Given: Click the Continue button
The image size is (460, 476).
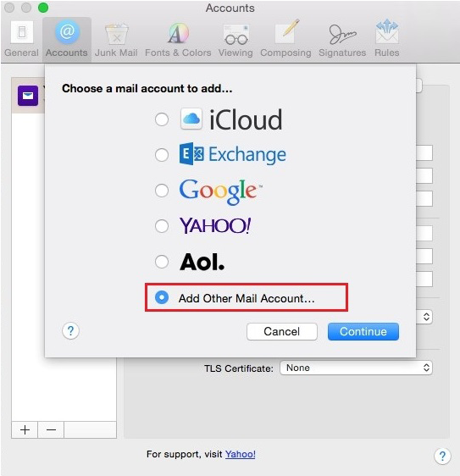Looking at the screenshot, I should click(363, 331).
